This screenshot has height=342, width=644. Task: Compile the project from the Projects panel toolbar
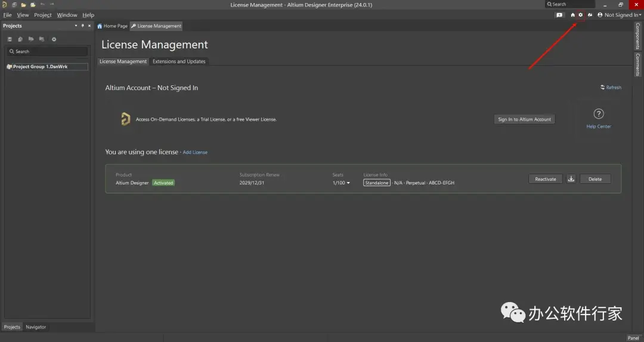pyautogui.click(x=20, y=39)
